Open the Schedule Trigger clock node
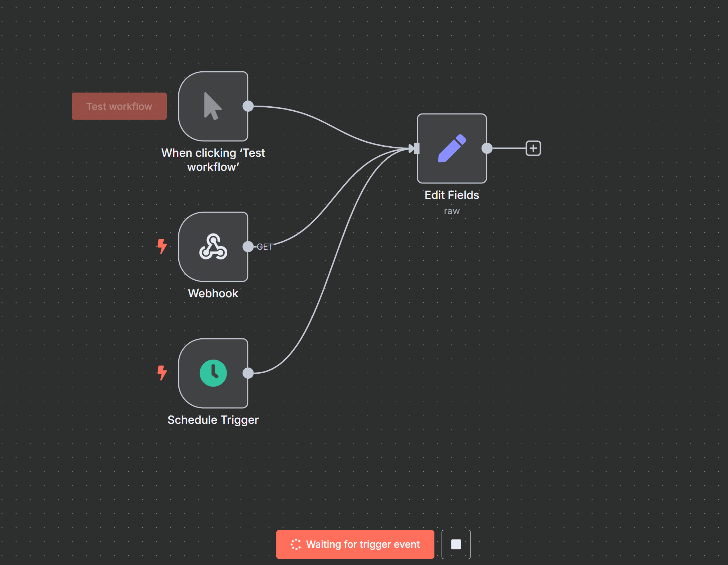Screen dimensions: 728x565 click(213, 373)
